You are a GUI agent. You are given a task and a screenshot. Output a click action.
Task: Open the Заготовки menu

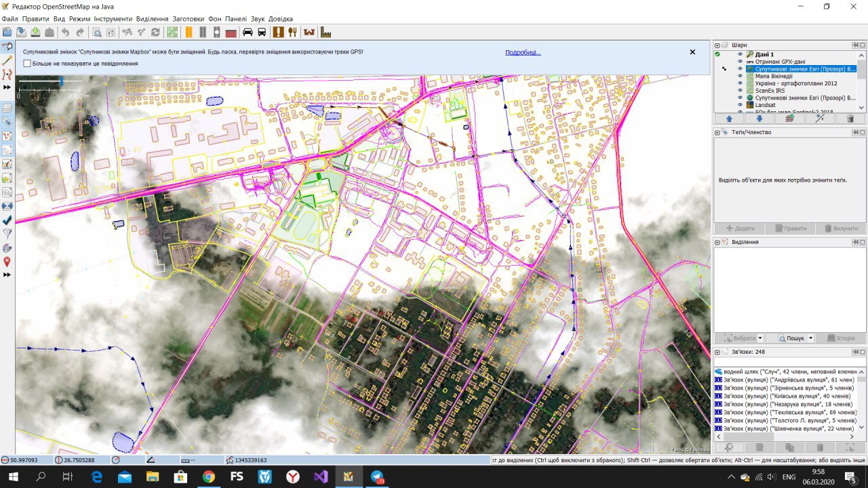point(188,19)
